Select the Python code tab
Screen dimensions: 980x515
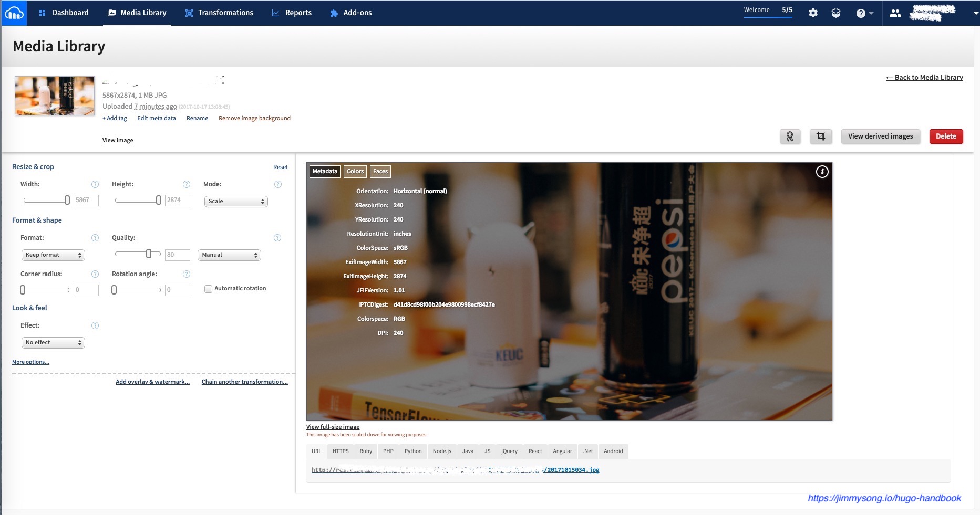coord(413,451)
